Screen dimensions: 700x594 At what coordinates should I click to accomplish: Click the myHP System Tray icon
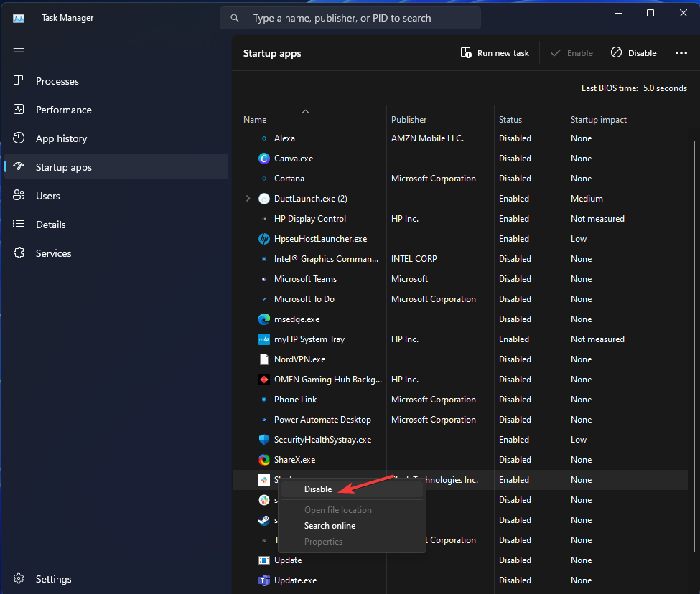tap(264, 339)
